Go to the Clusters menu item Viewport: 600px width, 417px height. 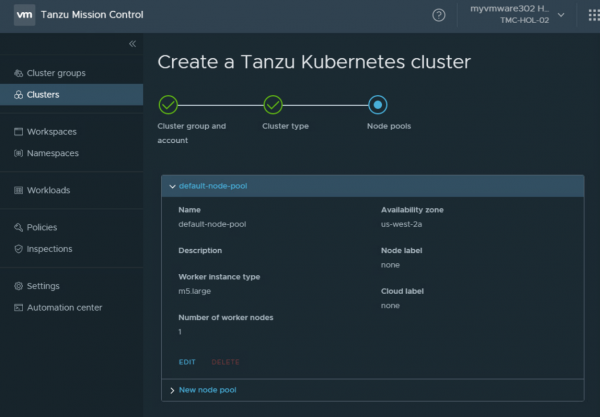(x=43, y=95)
